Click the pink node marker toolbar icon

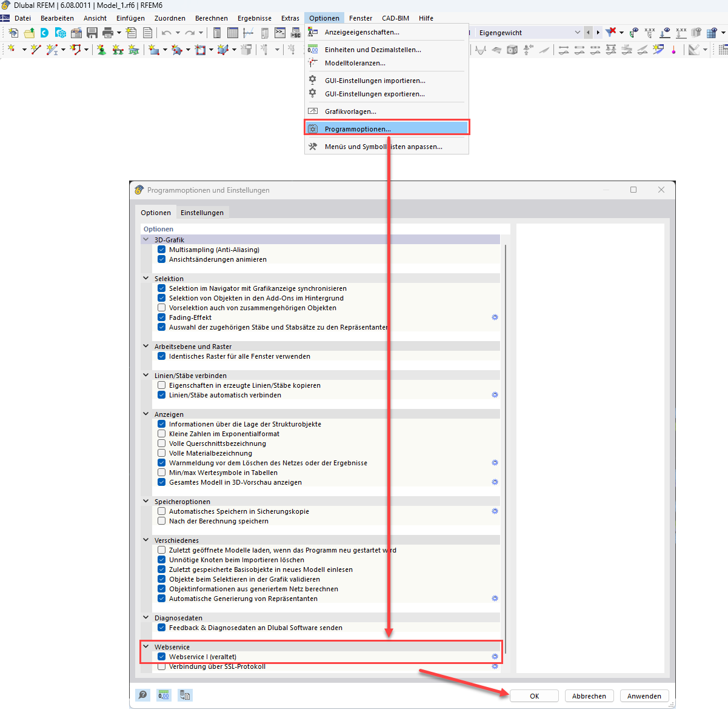[x=674, y=50]
